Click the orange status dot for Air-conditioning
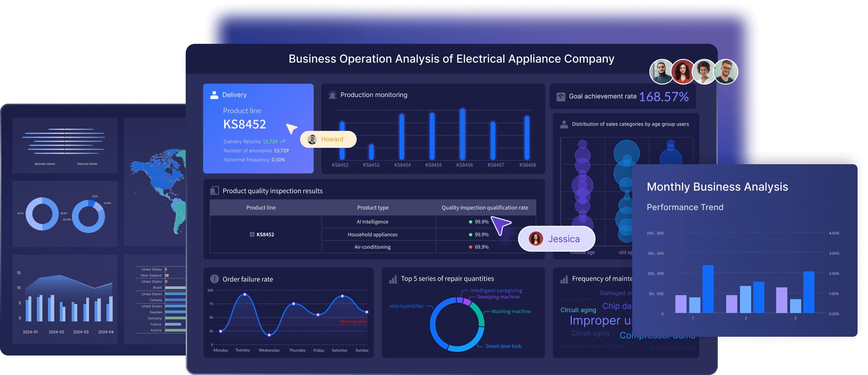This screenshot has height=375, width=868. click(x=471, y=247)
